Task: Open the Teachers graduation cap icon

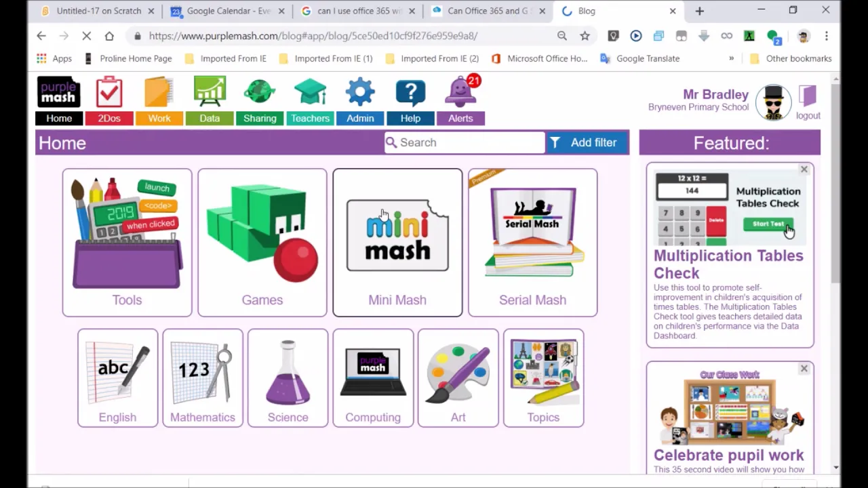Action: pos(310,92)
